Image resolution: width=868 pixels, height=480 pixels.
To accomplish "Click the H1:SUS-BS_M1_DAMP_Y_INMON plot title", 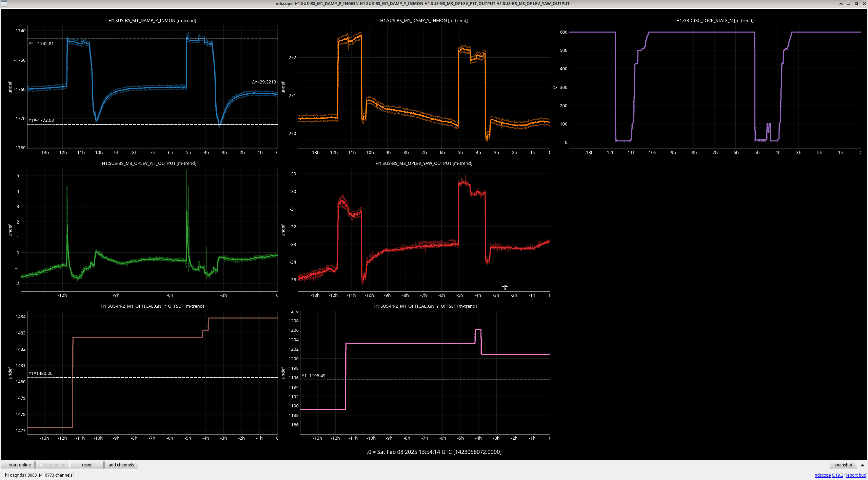I will tap(424, 20).
